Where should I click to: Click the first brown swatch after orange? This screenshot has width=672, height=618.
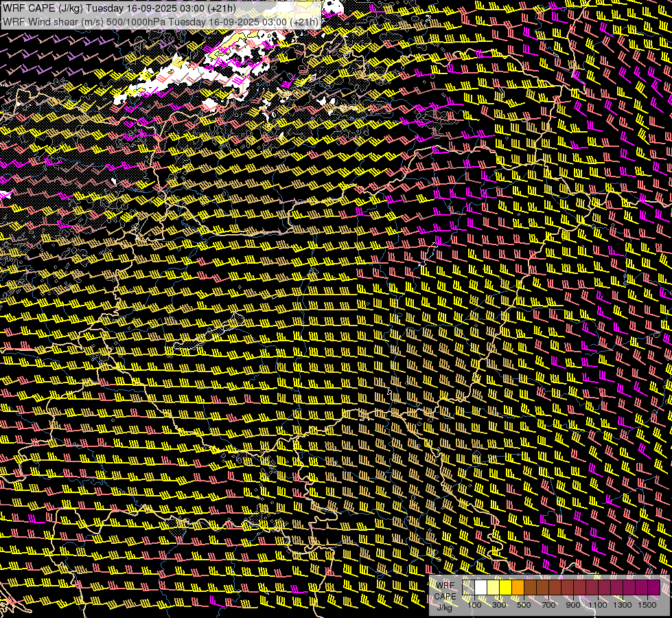(531, 588)
